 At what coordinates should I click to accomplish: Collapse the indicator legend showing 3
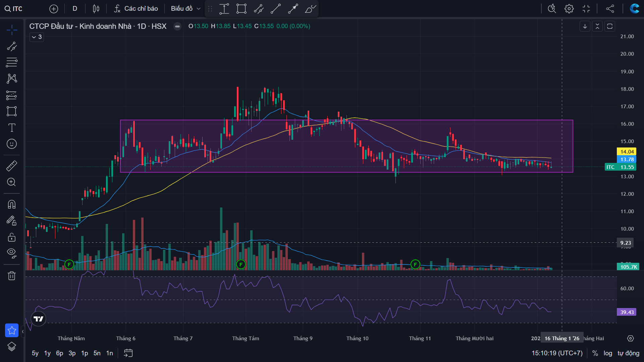pos(37,37)
